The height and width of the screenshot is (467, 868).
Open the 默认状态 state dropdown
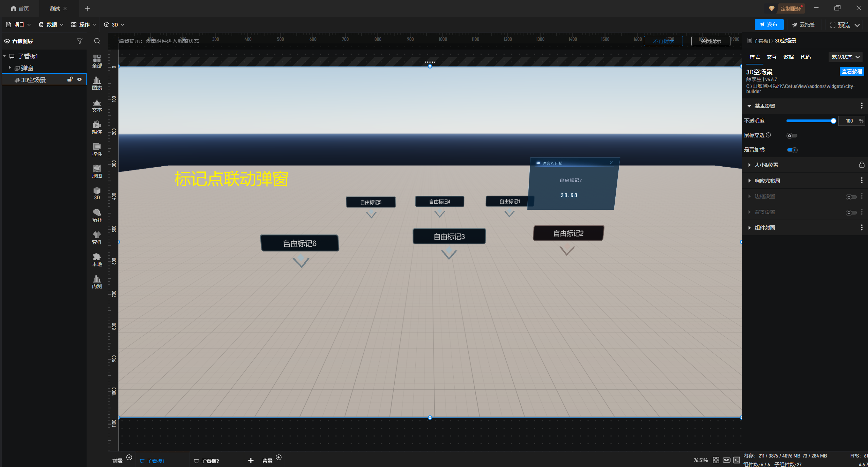click(845, 57)
